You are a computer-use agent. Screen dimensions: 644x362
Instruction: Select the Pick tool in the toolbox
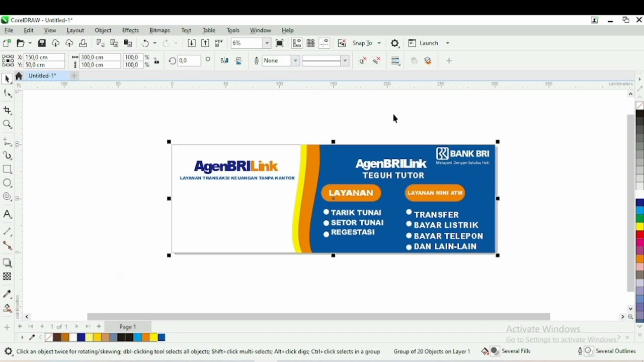[x=7, y=79]
